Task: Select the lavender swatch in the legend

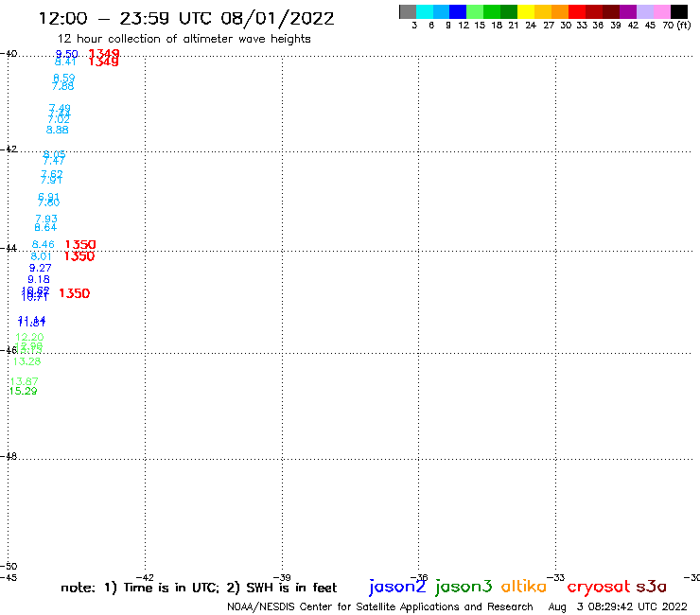Action: tap(644, 11)
